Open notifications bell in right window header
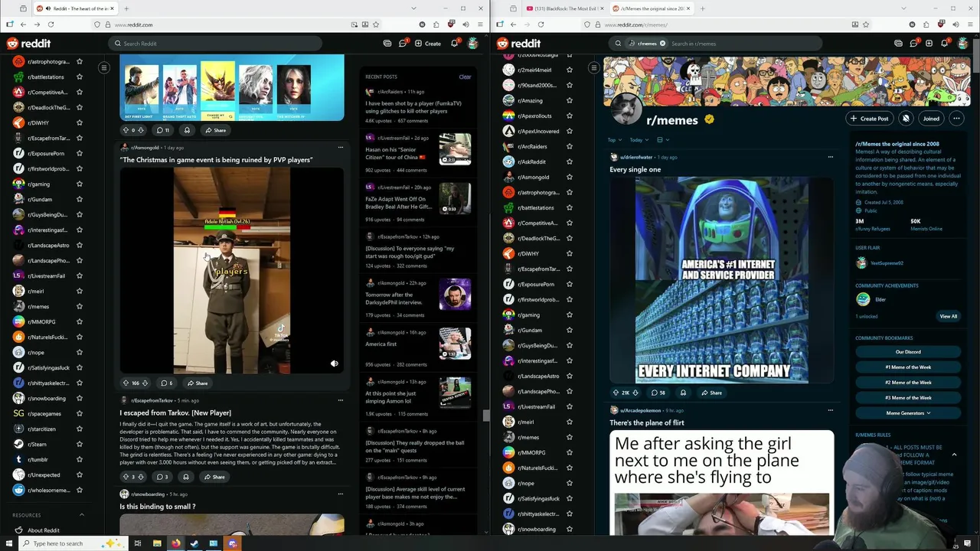980x551 pixels. tap(944, 44)
